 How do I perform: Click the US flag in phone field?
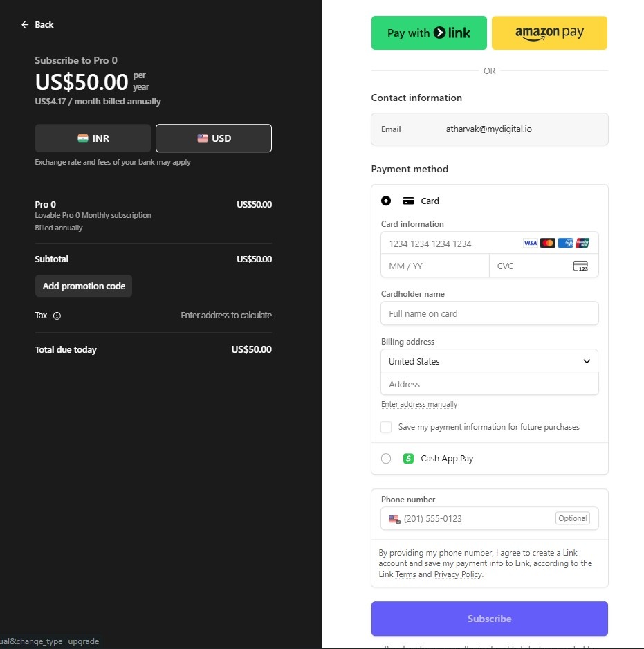(394, 519)
